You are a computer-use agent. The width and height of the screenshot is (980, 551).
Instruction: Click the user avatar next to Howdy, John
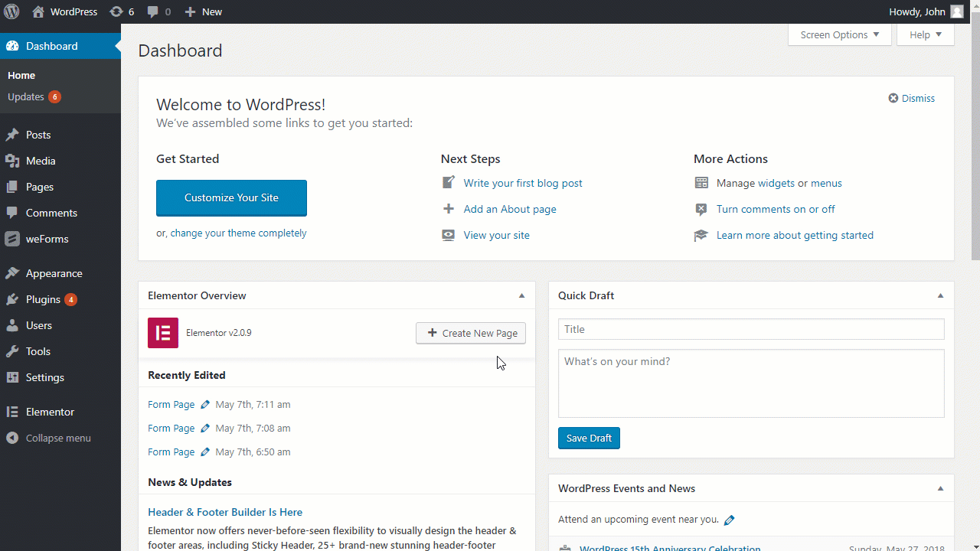click(957, 11)
